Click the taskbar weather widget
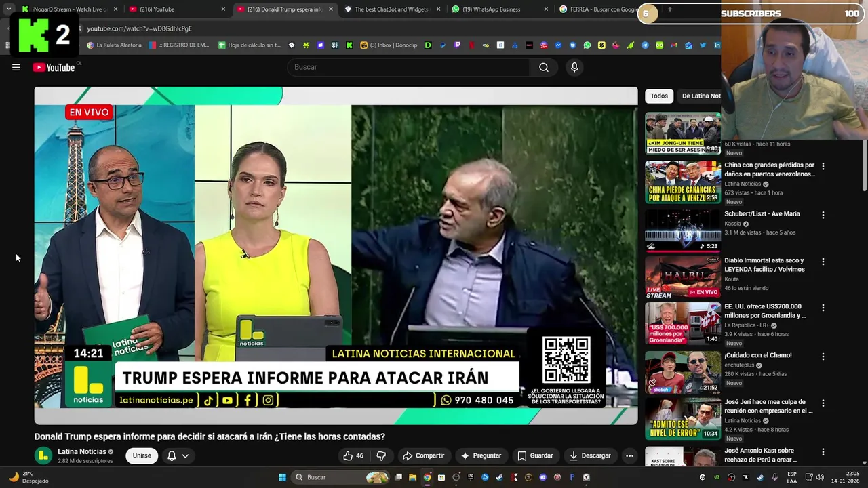Screen dimensions: 868x488 point(30,477)
